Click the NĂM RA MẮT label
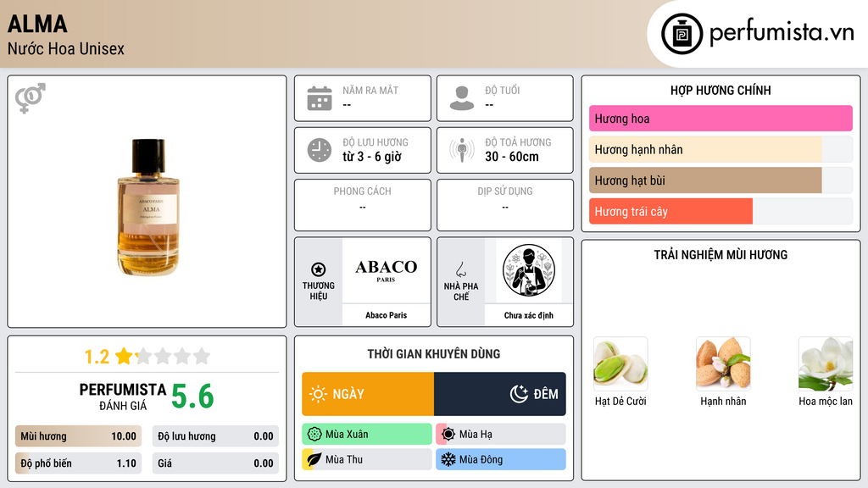Image resolution: width=868 pixels, height=488 pixels. point(370,90)
